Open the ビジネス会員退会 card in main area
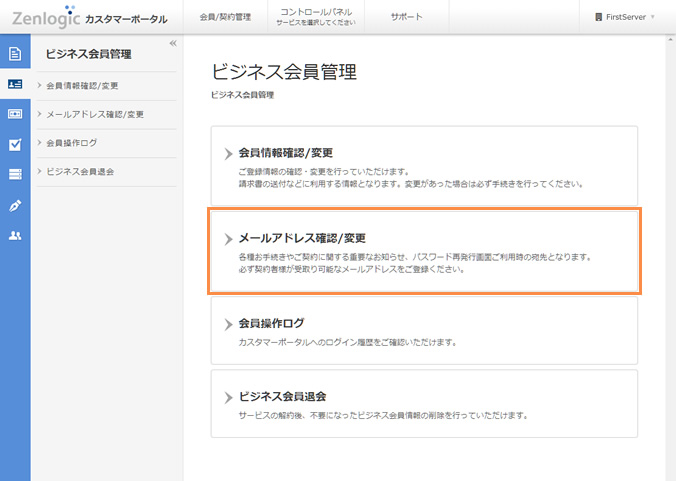This screenshot has height=481, width=676. click(x=424, y=403)
